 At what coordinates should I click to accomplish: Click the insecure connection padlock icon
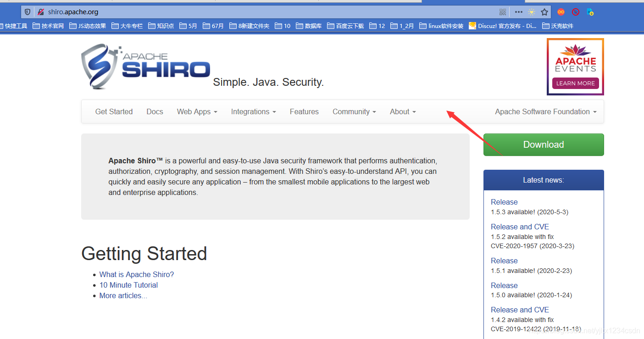coord(41,12)
